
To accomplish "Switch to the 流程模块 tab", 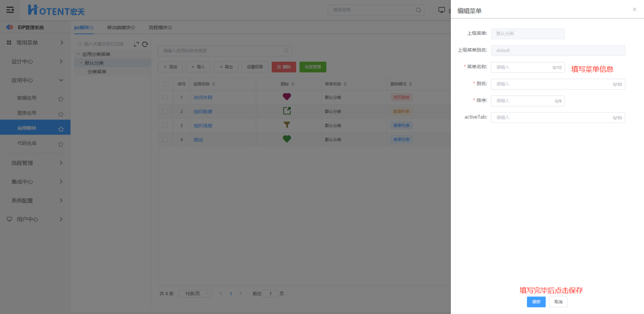I will (x=161, y=28).
